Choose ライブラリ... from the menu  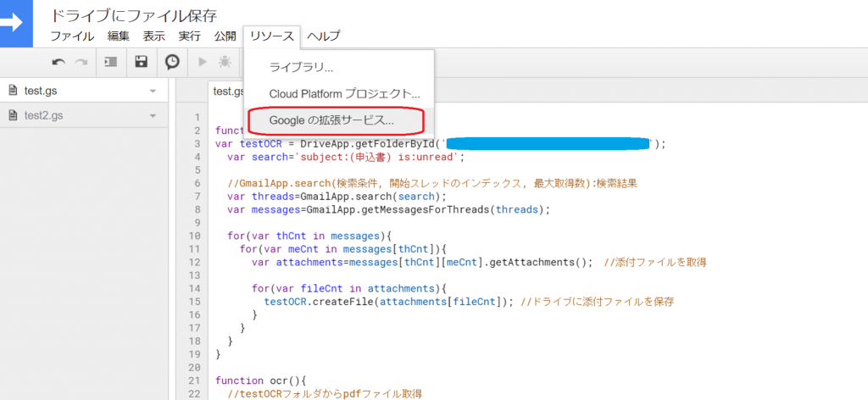point(339,68)
